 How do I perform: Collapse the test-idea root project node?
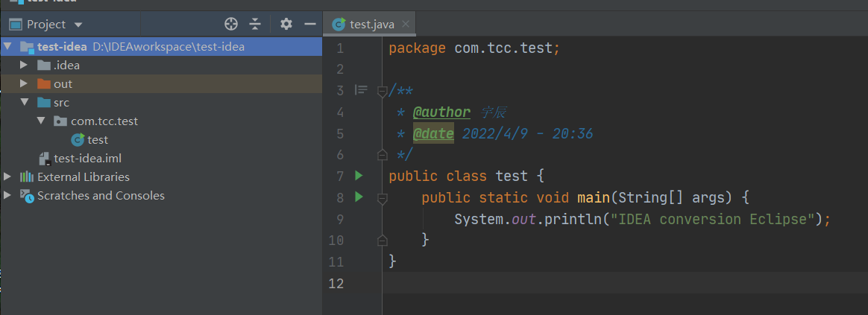[x=7, y=47]
